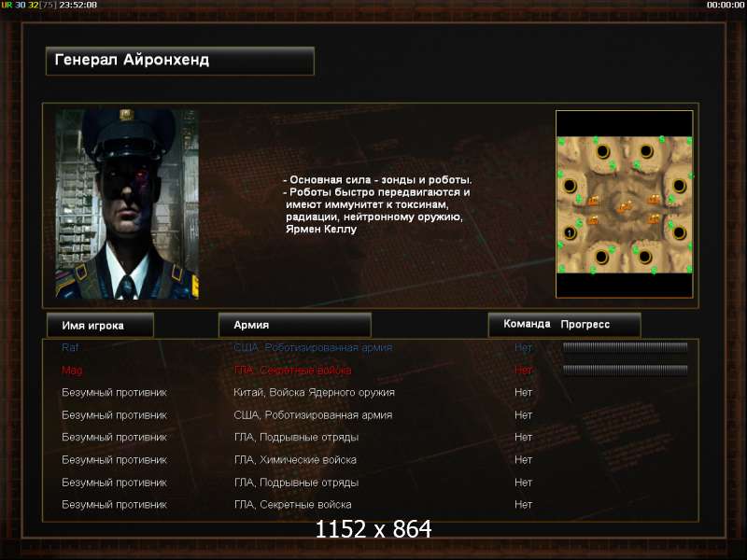Click the Китай, Войска Ядерного оружия army entry
747x560 pixels.
pyautogui.click(x=314, y=393)
